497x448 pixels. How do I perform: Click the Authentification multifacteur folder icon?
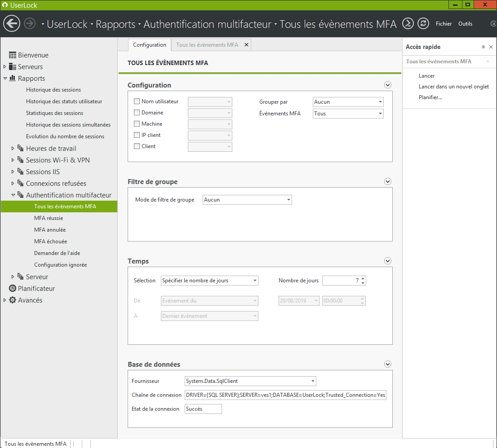(x=21, y=195)
